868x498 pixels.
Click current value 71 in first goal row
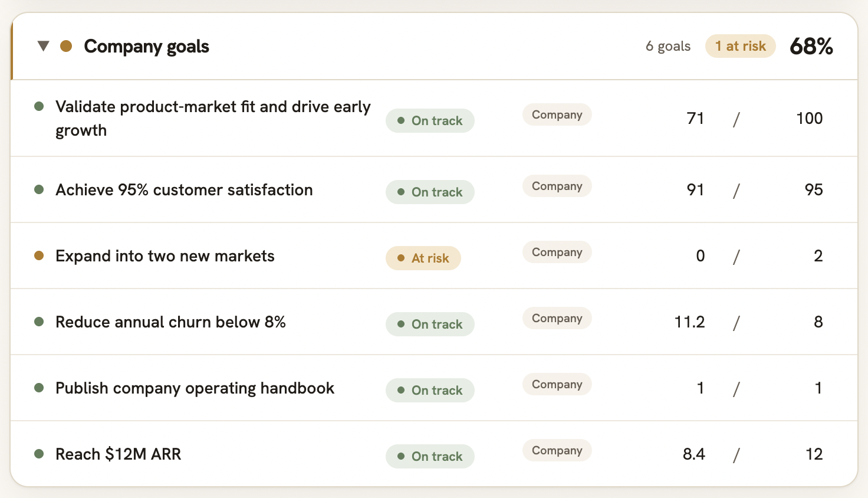pyautogui.click(x=696, y=118)
